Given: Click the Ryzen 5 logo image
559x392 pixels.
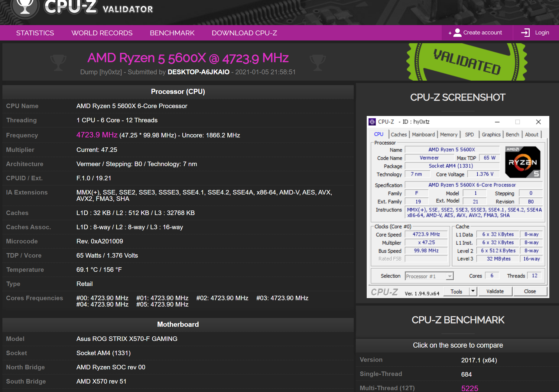Looking at the screenshot, I should (523, 162).
